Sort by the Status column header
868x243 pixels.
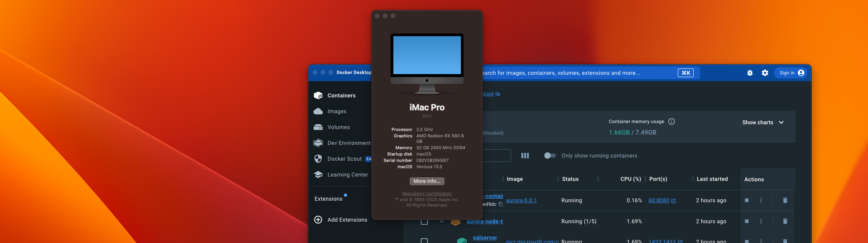coord(570,179)
